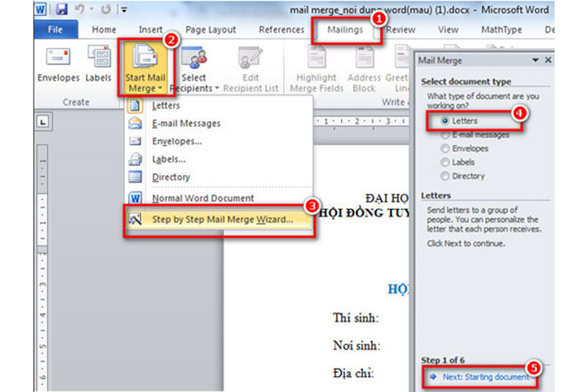Viewport: 588px width, 392px height.
Task: Choose Normal Word Document menu item
Action: click(x=219, y=198)
